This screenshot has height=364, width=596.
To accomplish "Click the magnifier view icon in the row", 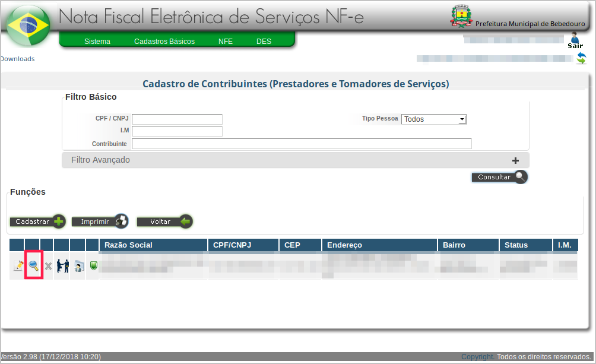I will click(33, 265).
